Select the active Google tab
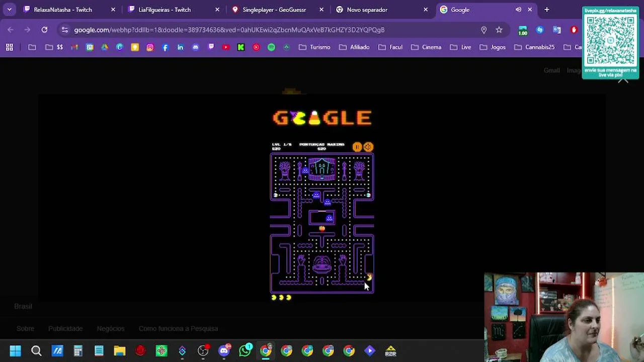 coord(460,10)
